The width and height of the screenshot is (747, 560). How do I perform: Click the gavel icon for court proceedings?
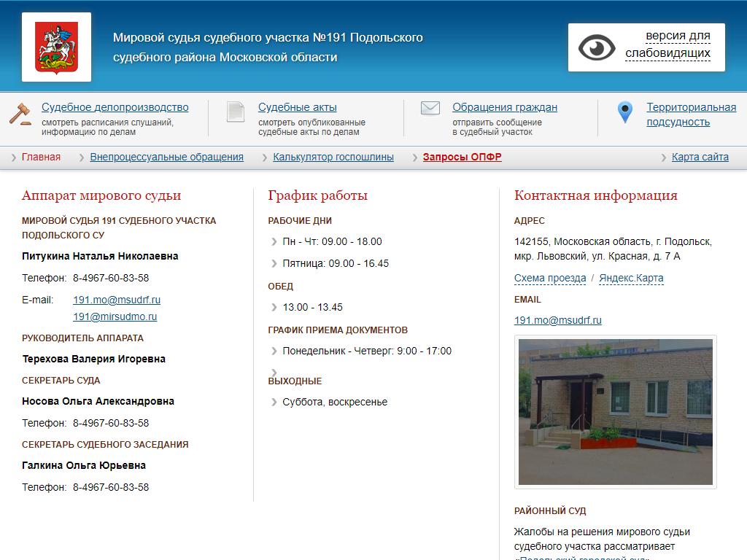[x=20, y=113]
